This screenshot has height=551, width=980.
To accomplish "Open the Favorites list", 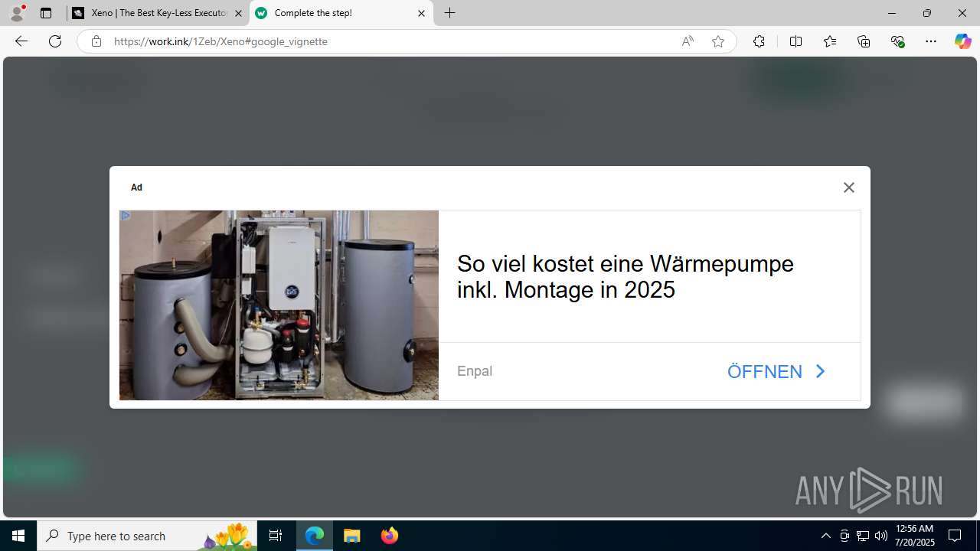I will click(830, 41).
